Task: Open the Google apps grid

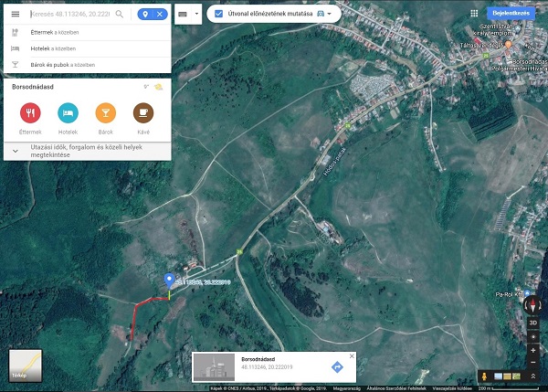Action: 473,14
